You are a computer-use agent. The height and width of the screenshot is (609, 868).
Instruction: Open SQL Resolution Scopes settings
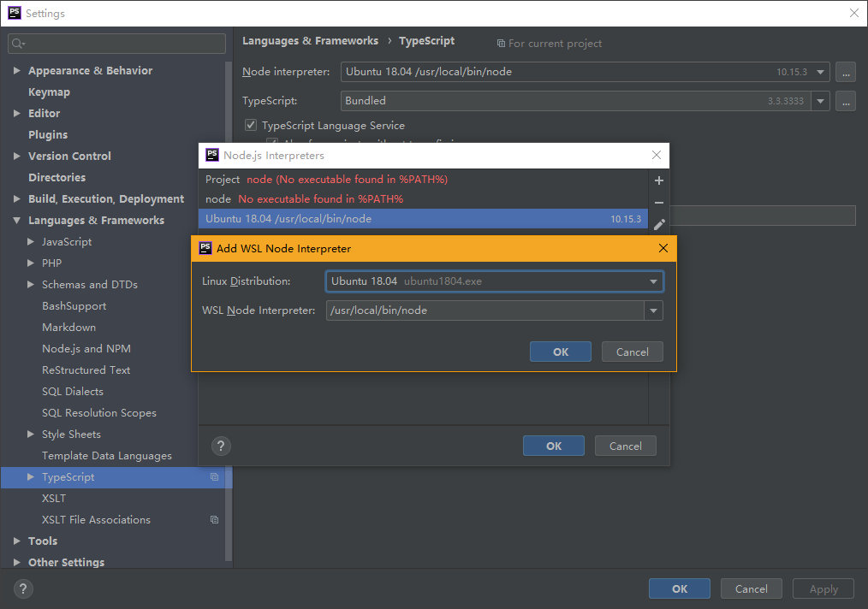[99, 412]
